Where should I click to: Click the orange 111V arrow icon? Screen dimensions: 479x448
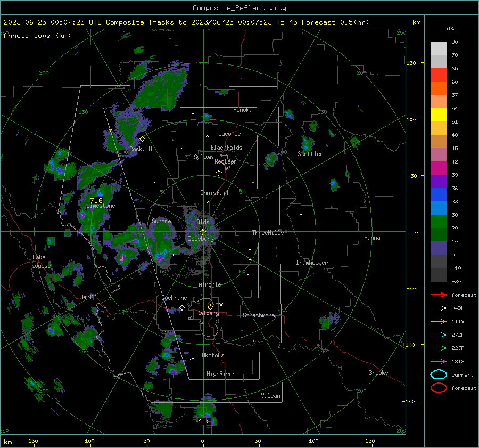439,321
